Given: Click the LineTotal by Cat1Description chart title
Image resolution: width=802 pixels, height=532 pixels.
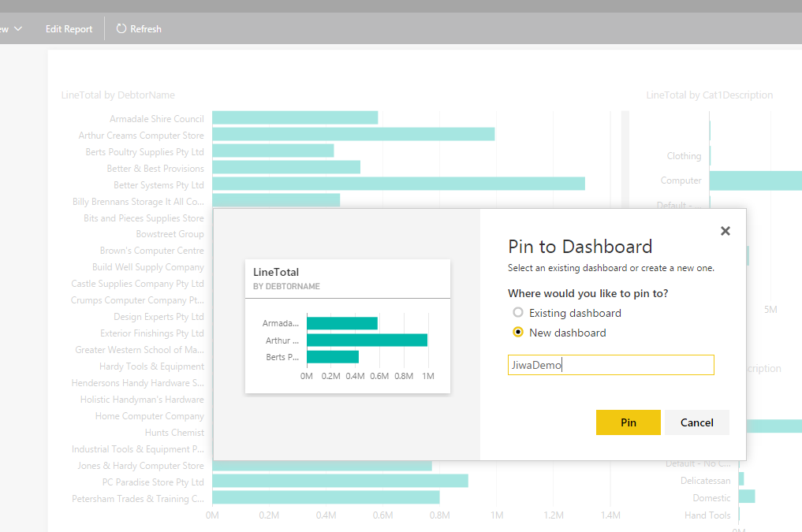Looking at the screenshot, I should [709, 95].
